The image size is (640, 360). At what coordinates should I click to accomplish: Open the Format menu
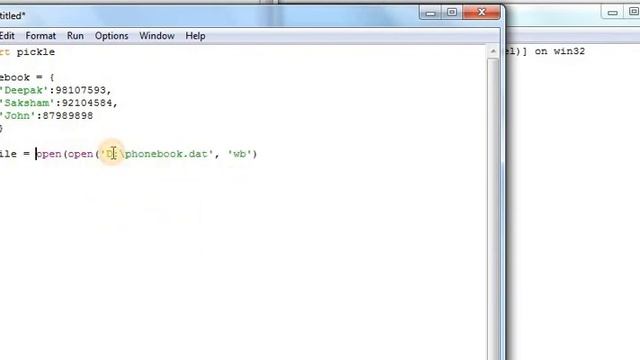tap(40, 36)
